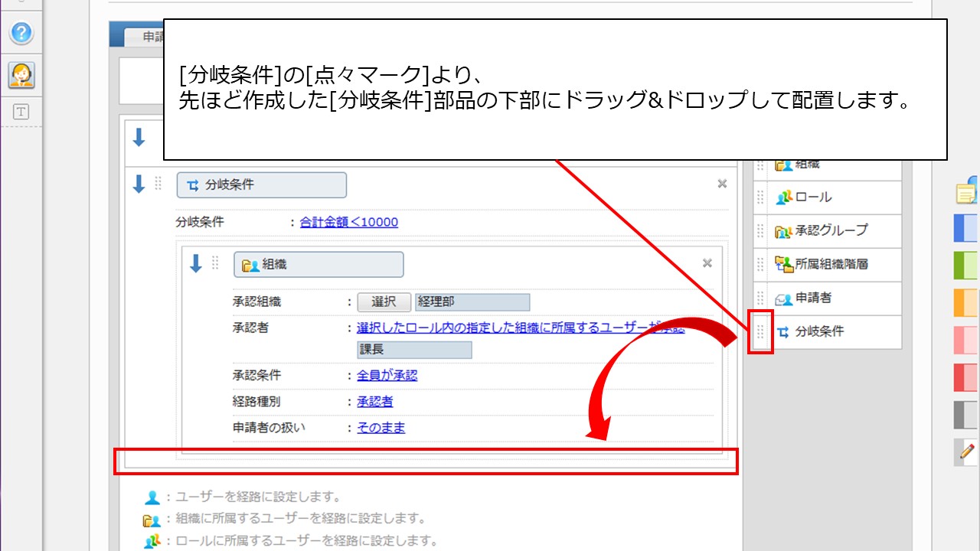The image size is (980, 551).
Task: Click the blue question mark help icon
Action: (x=21, y=32)
